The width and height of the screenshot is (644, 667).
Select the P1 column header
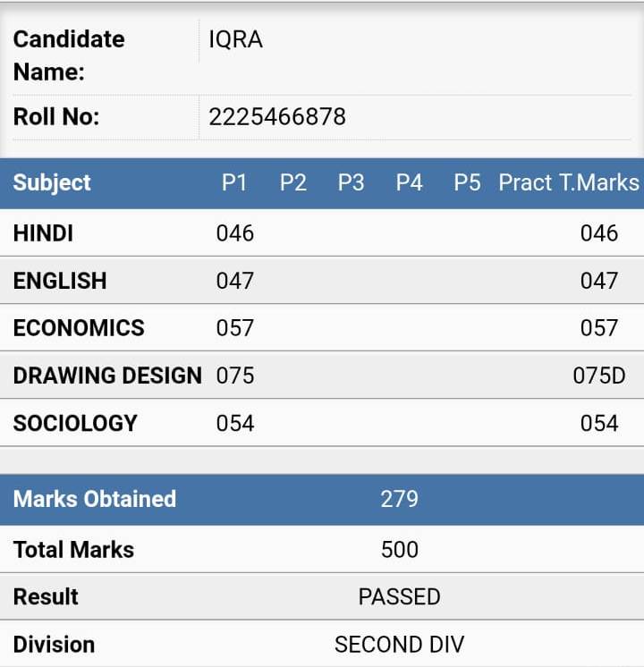pyautogui.click(x=234, y=183)
